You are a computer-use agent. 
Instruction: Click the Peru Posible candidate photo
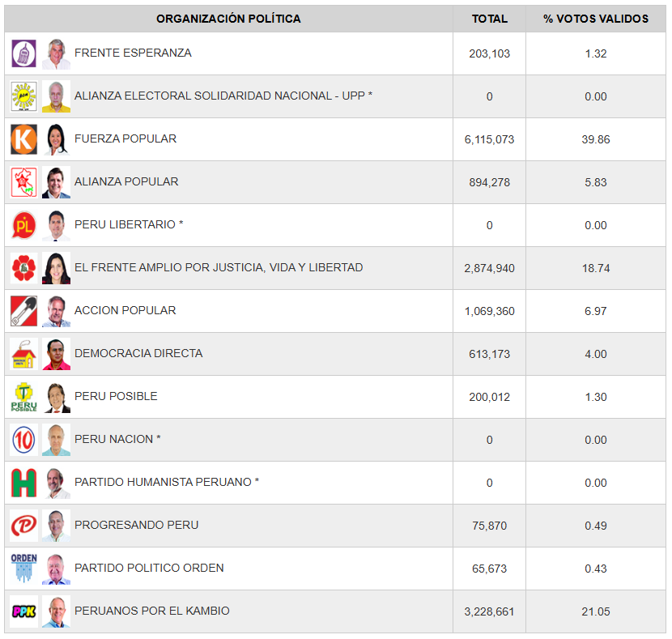click(x=56, y=397)
